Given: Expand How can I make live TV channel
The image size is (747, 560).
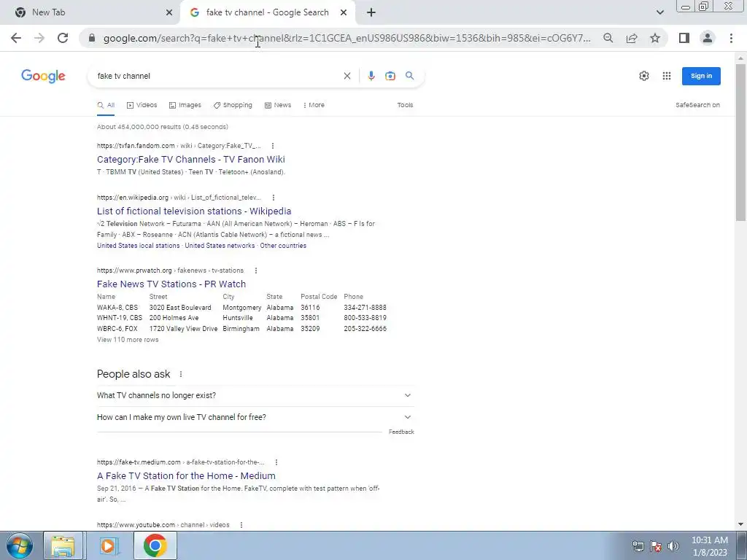Looking at the screenshot, I should (255, 417).
